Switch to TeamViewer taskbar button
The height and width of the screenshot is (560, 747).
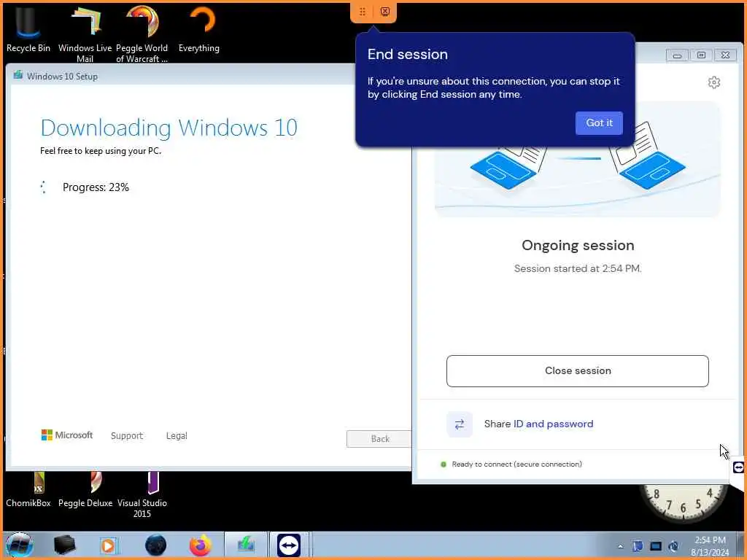[289, 545]
